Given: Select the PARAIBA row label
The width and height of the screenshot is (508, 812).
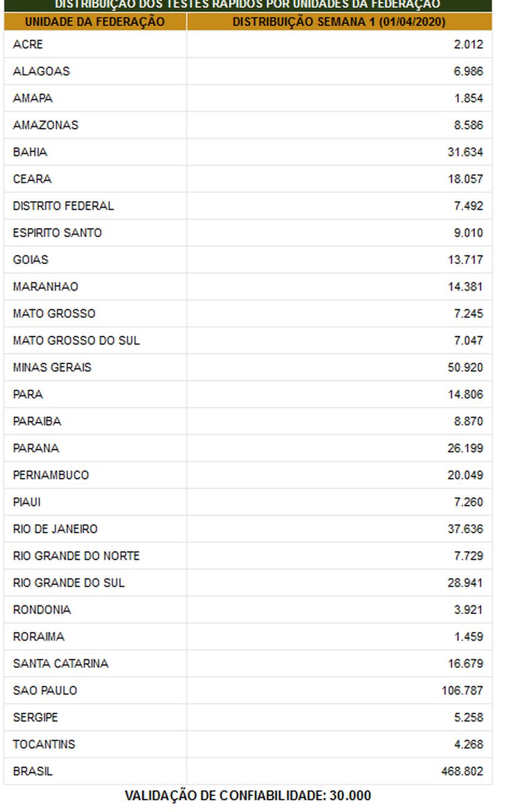Looking at the screenshot, I should [x=37, y=421].
